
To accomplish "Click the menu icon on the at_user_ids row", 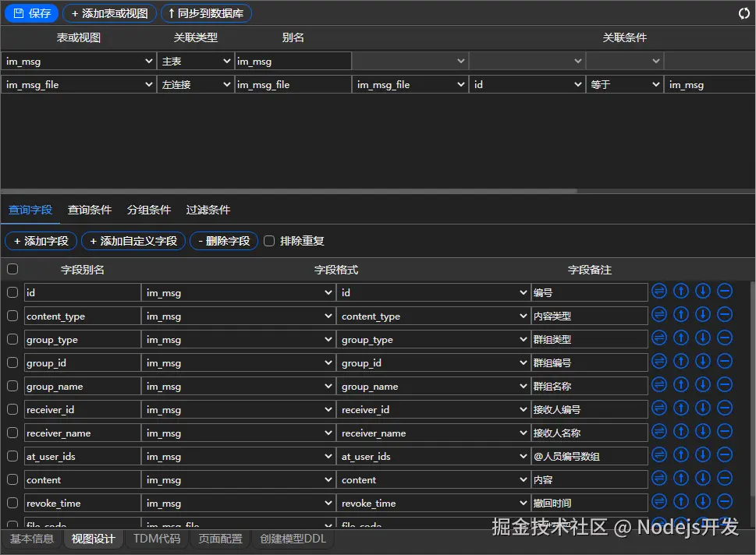I will [x=658, y=454].
